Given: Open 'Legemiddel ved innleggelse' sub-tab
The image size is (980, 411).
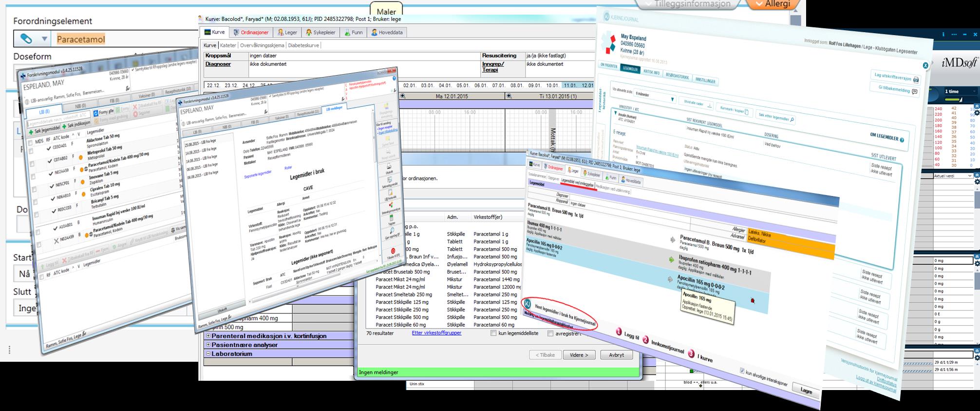Looking at the screenshot, I should pyautogui.click(x=577, y=182).
